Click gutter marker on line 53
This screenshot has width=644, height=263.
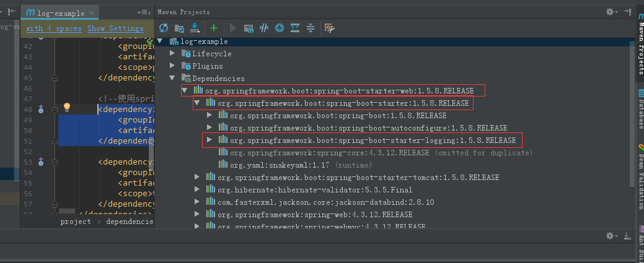pyautogui.click(x=41, y=162)
